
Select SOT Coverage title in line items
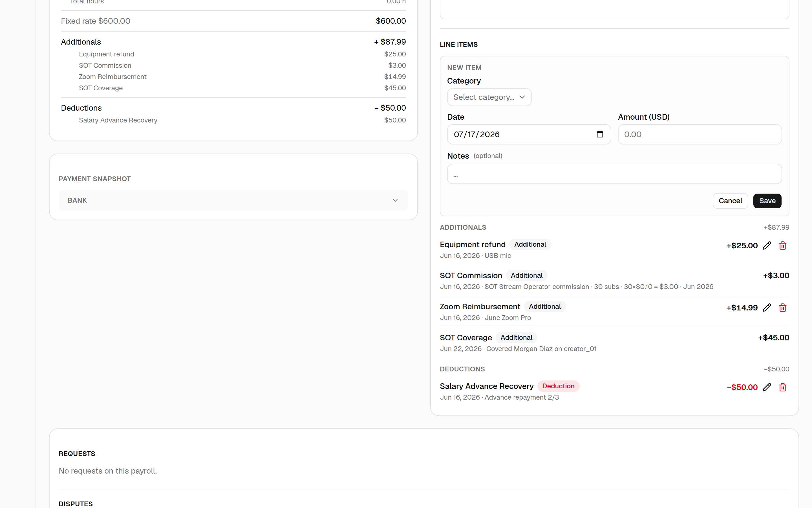(x=466, y=338)
